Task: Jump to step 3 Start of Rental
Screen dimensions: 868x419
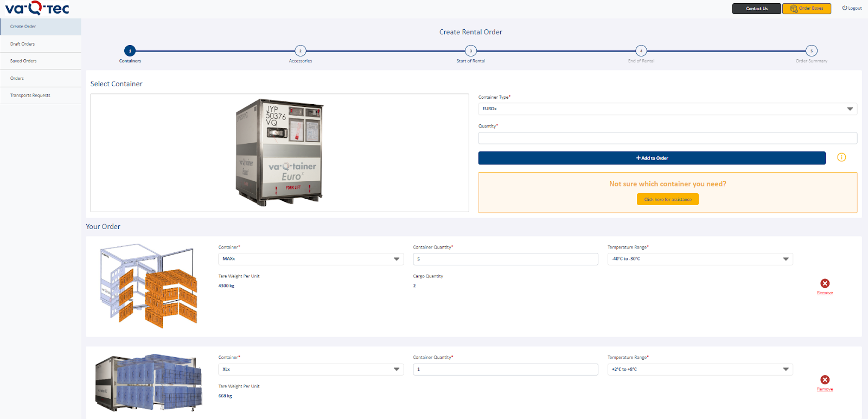Action: click(471, 51)
